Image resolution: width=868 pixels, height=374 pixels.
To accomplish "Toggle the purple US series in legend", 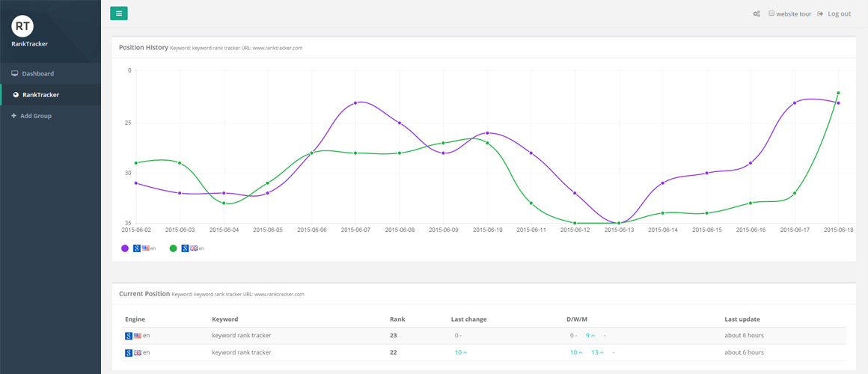I will pyautogui.click(x=124, y=248).
